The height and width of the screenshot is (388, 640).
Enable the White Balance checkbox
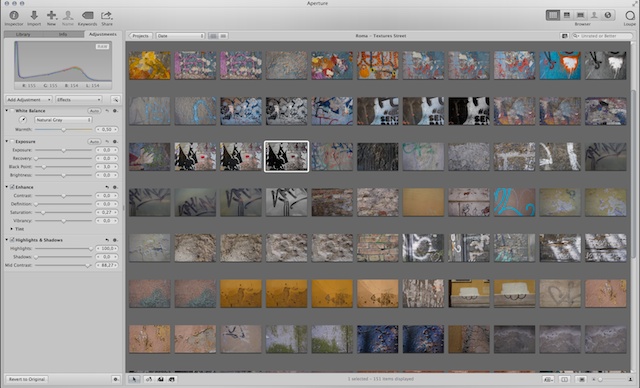12,111
